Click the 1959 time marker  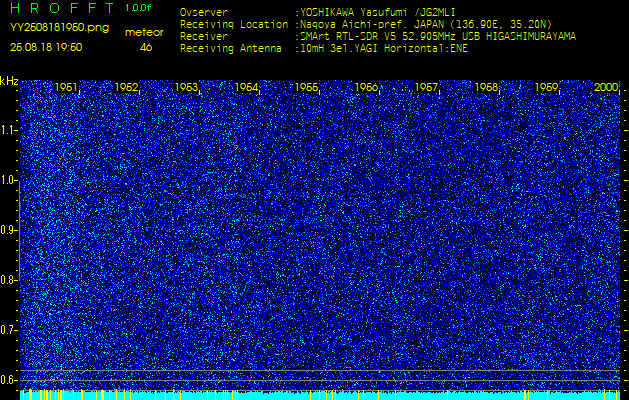(x=546, y=87)
